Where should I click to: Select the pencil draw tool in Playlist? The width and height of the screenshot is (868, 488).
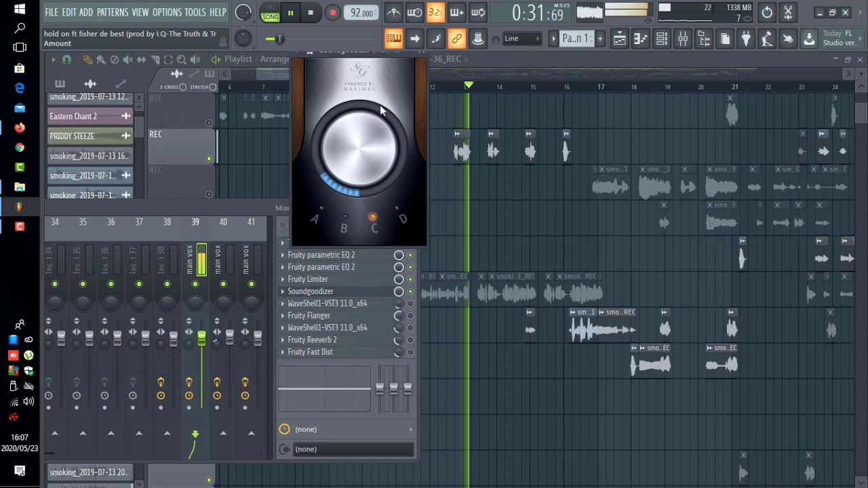click(87, 60)
